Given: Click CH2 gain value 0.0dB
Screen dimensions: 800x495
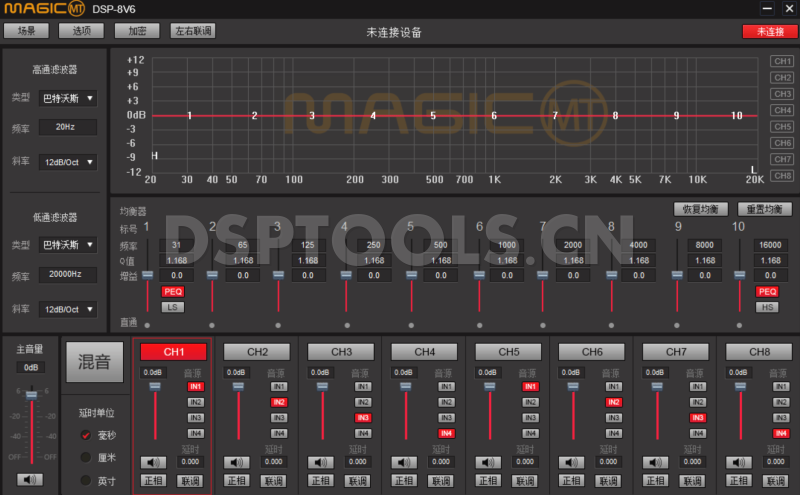Looking at the screenshot, I should (x=236, y=373).
